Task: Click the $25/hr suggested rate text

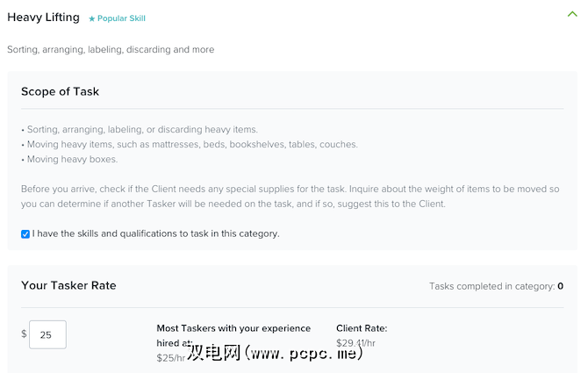Action: coord(170,357)
